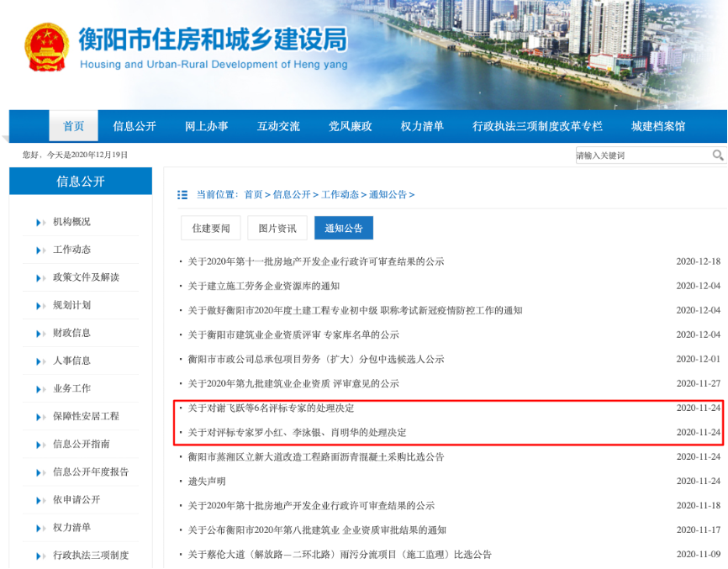
Task: Click the keyword search input field
Action: coord(643,155)
